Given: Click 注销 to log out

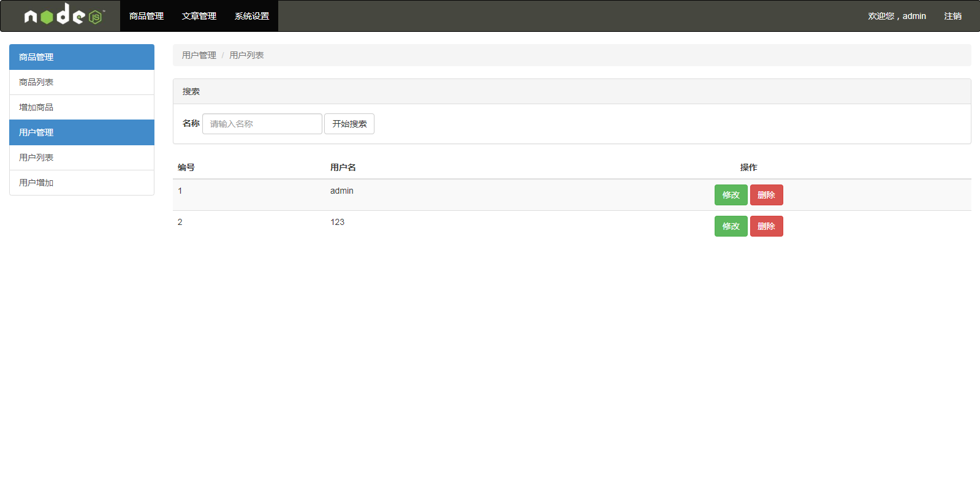Looking at the screenshot, I should pyautogui.click(x=953, y=16).
